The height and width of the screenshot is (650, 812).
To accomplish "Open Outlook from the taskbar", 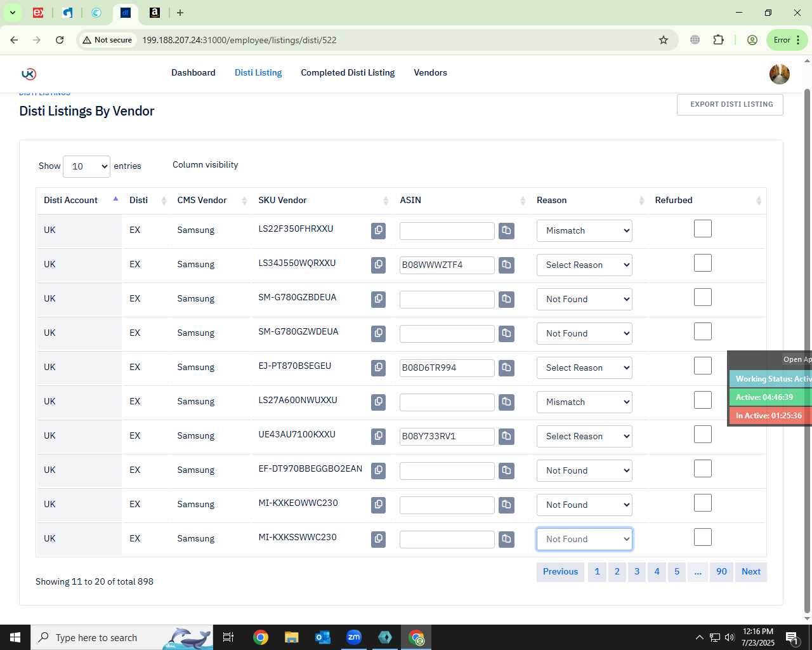I will pyautogui.click(x=323, y=637).
